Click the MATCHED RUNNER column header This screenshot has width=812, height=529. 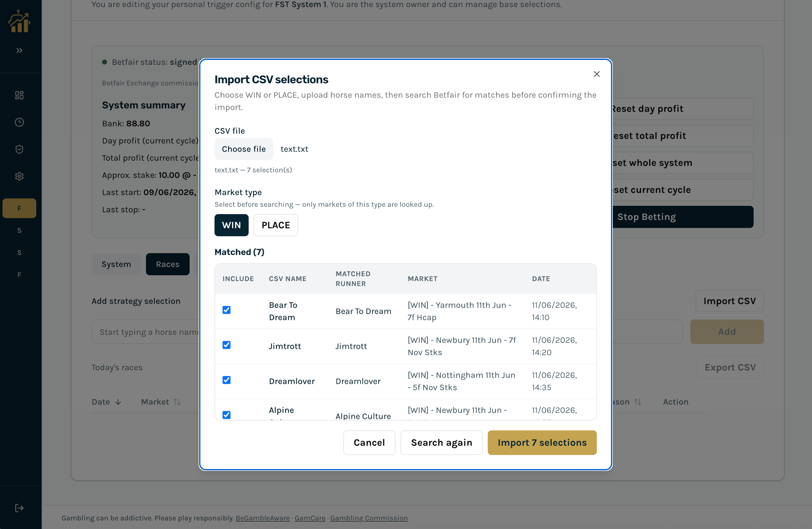353,279
